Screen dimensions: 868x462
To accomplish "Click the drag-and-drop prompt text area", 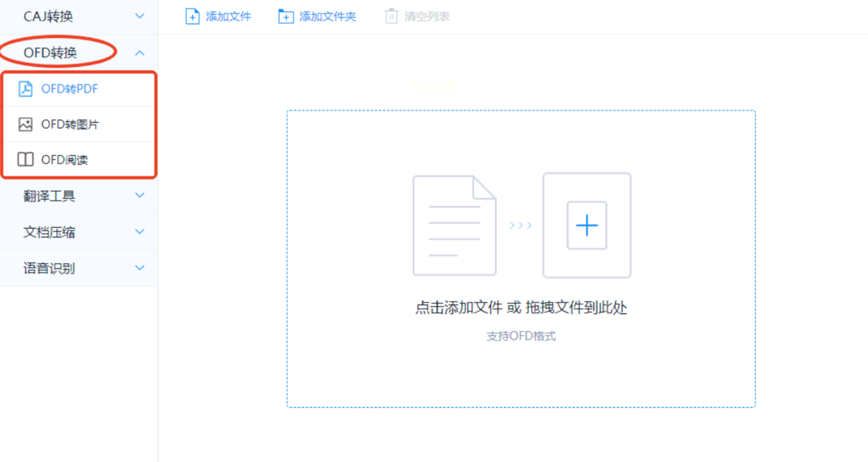I will tap(521, 308).
